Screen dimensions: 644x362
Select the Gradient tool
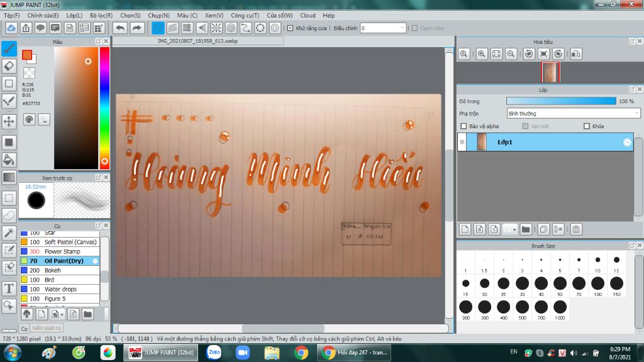(x=9, y=177)
